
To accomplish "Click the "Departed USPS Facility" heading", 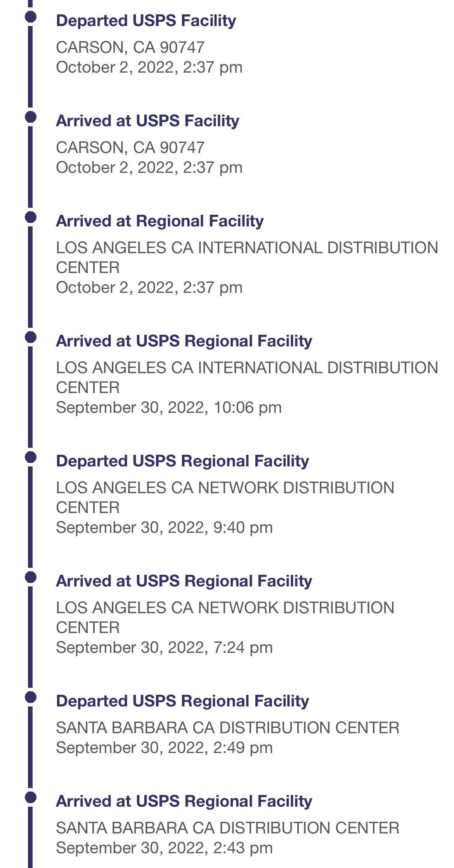I will tap(146, 21).
